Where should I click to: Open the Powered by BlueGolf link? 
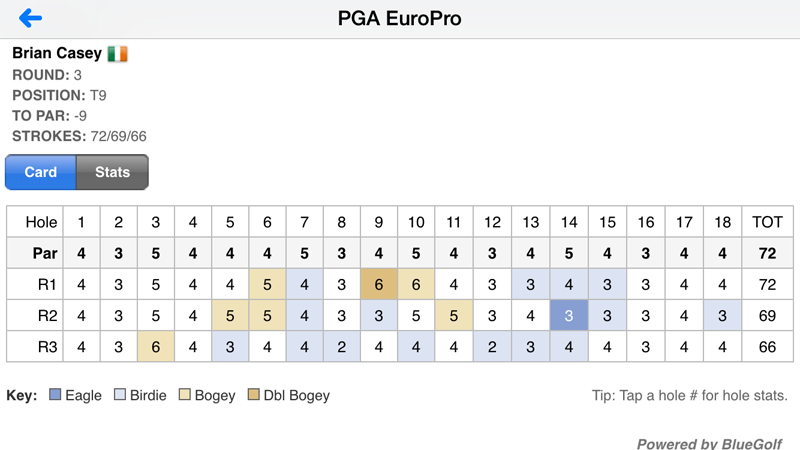pyautogui.click(x=709, y=443)
